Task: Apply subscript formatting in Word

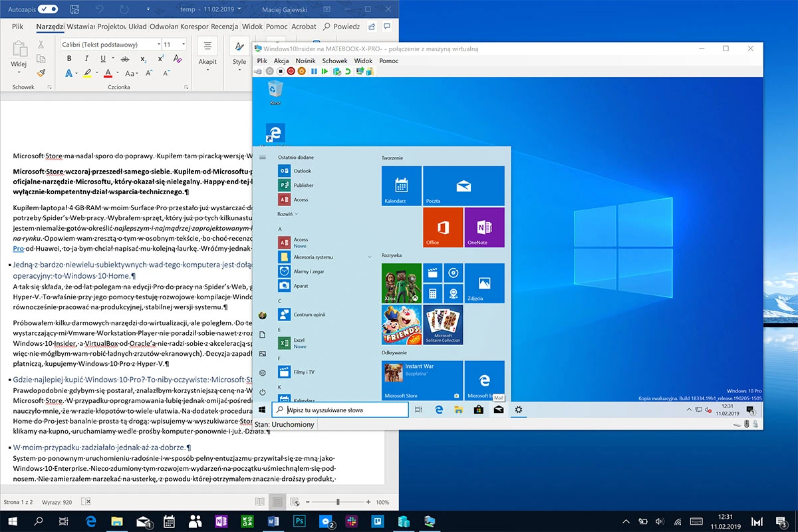Action: click(143, 59)
